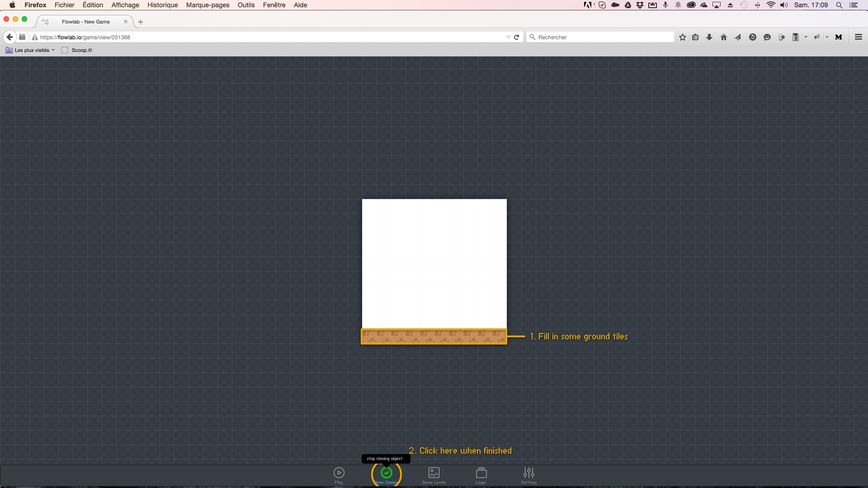868x488 pixels.
Task: Open the chat smiley icon
Action: 767,37
